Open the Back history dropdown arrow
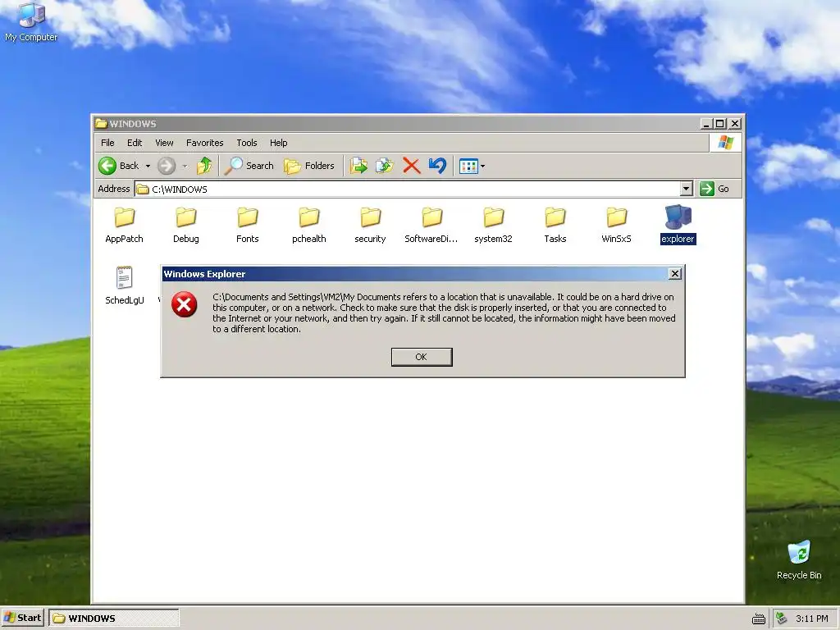Screen dimensions: 840x630 click(x=148, y=166)
